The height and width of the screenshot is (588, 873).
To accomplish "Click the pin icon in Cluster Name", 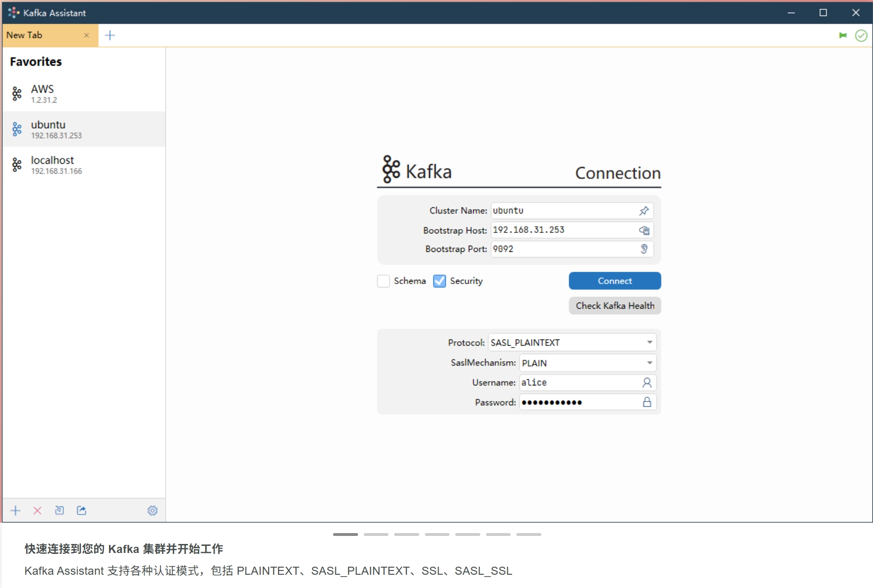I will pyautogui.click(x=644, y=211).
